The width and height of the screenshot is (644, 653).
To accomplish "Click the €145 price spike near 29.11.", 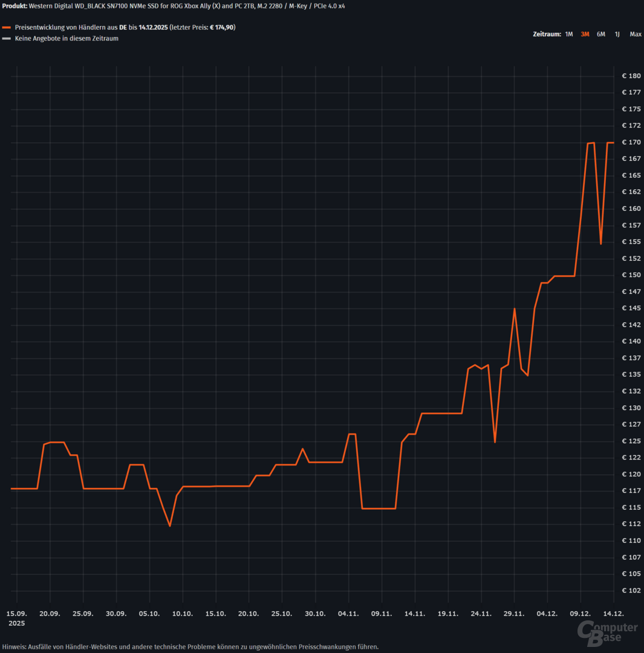I will coord(514,309).
